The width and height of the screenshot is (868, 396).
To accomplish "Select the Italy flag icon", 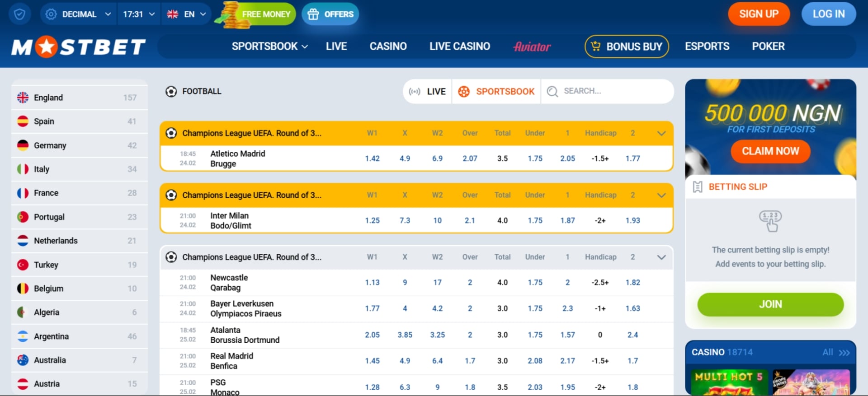I will 23,169.
